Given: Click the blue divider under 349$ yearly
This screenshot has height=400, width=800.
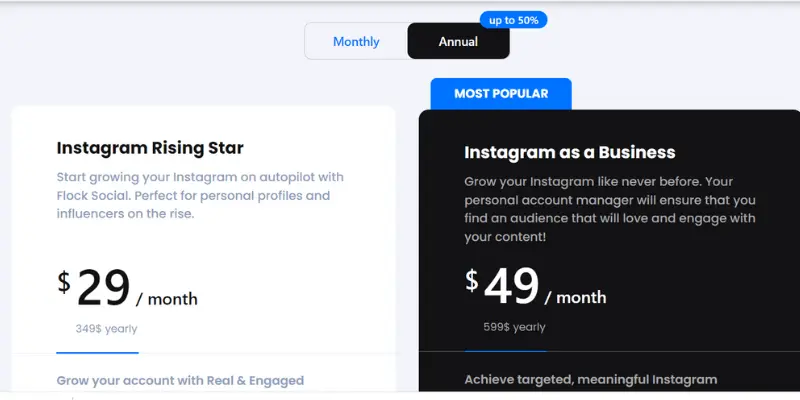Looking at the screenshot, I should pyautogui.click(x=97, y=353).
